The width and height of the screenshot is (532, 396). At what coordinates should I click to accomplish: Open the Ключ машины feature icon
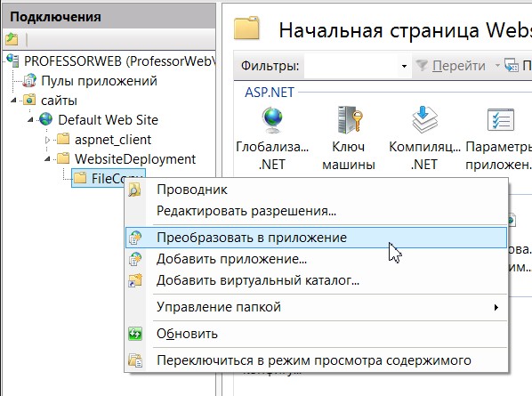click(x=350, y=120)
